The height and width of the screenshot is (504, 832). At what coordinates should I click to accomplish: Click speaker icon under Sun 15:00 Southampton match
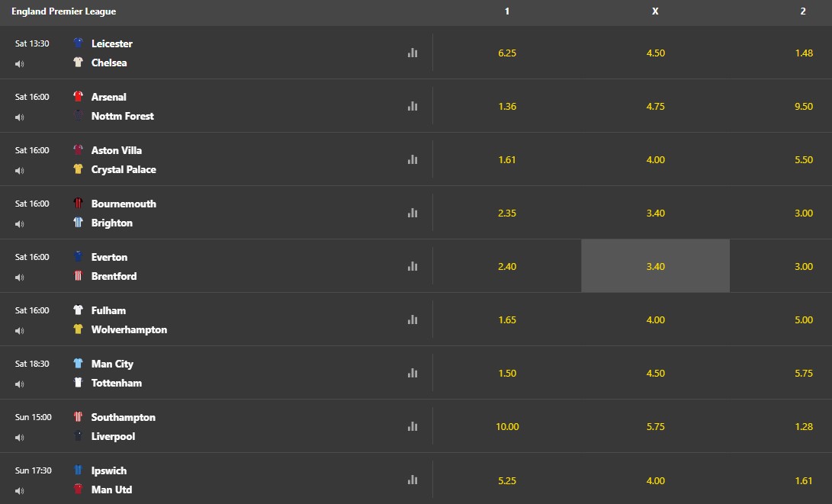[20, 438]
